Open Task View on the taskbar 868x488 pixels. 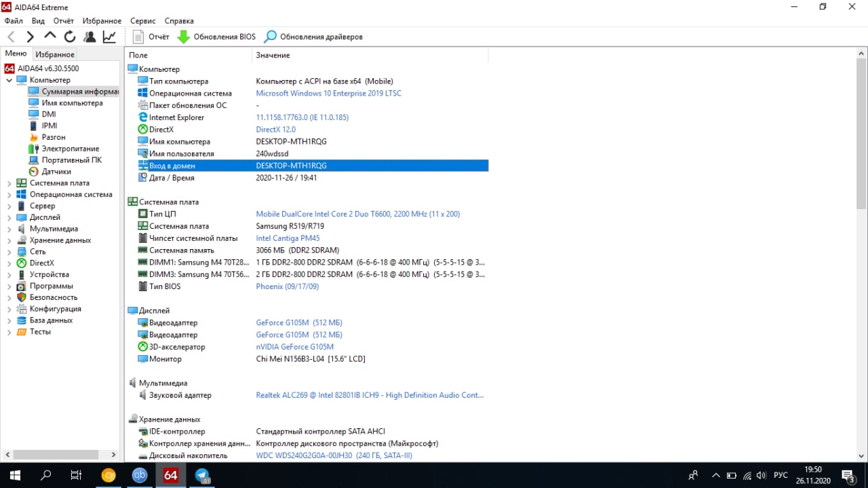click(x=77, y=475)
